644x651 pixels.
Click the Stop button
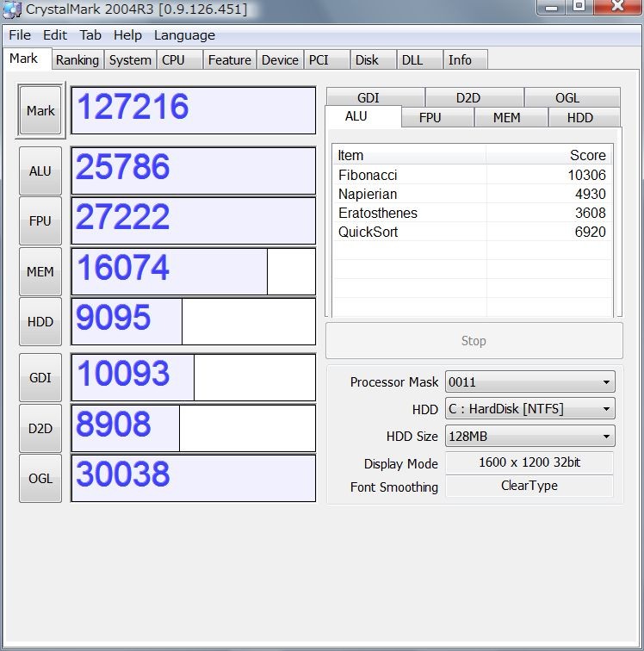point(474,341)
